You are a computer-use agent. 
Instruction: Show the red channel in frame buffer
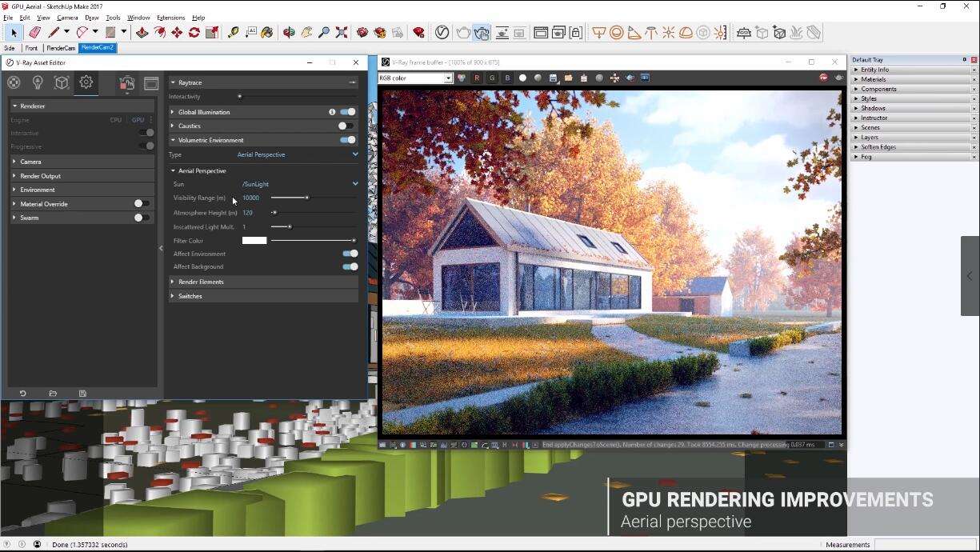(x=477, y=78)
